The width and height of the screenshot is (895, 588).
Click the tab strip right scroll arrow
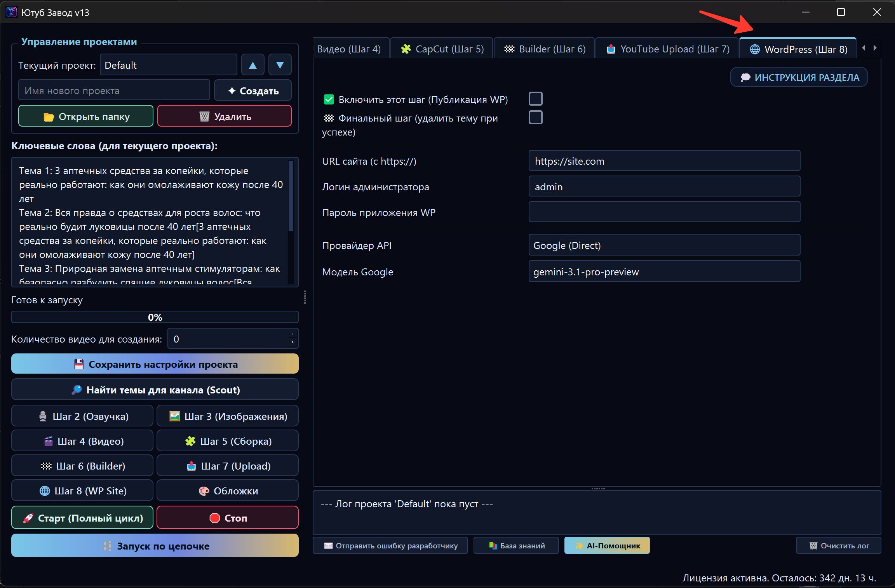875,48
